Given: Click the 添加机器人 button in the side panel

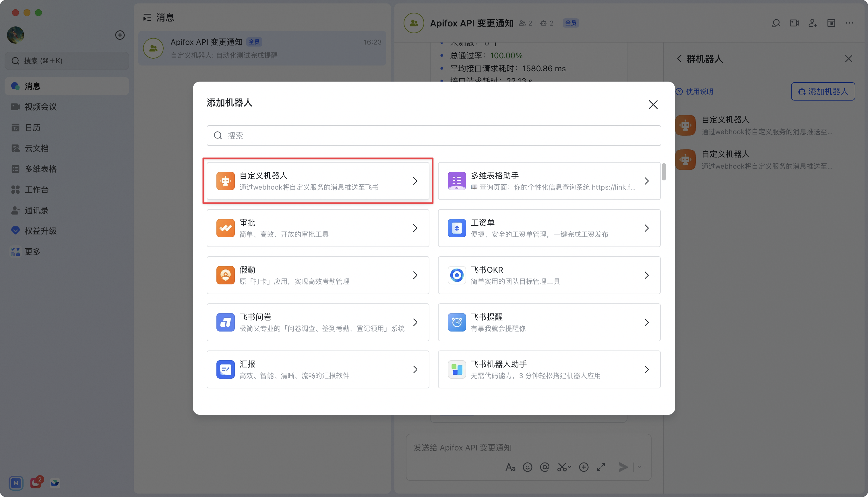Looking at the screenshot, I should [823, 91].
